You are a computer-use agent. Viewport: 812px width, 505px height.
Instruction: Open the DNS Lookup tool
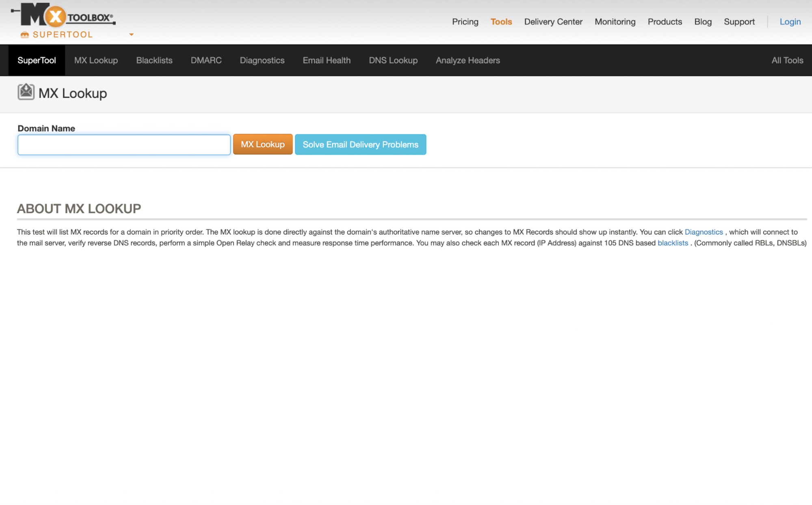[x=392, y=60]
